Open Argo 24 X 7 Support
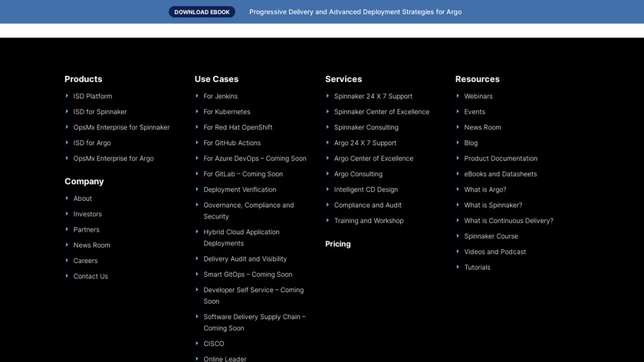644x362 pixels. (x=365, y=143)
